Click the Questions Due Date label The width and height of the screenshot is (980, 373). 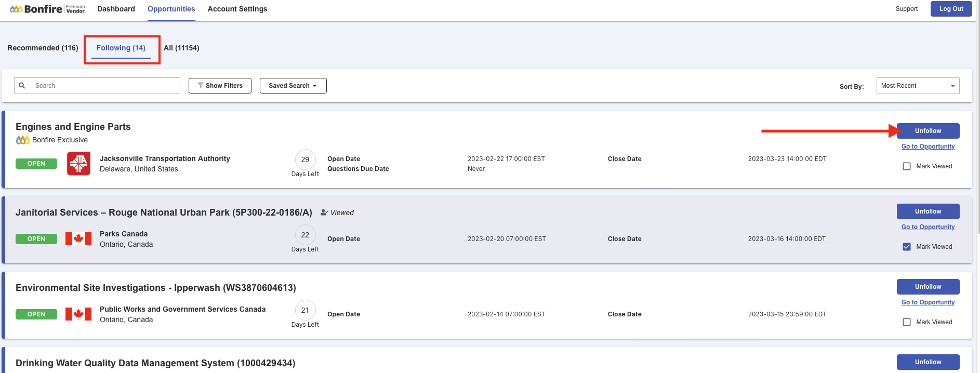(x=358, y=169)
